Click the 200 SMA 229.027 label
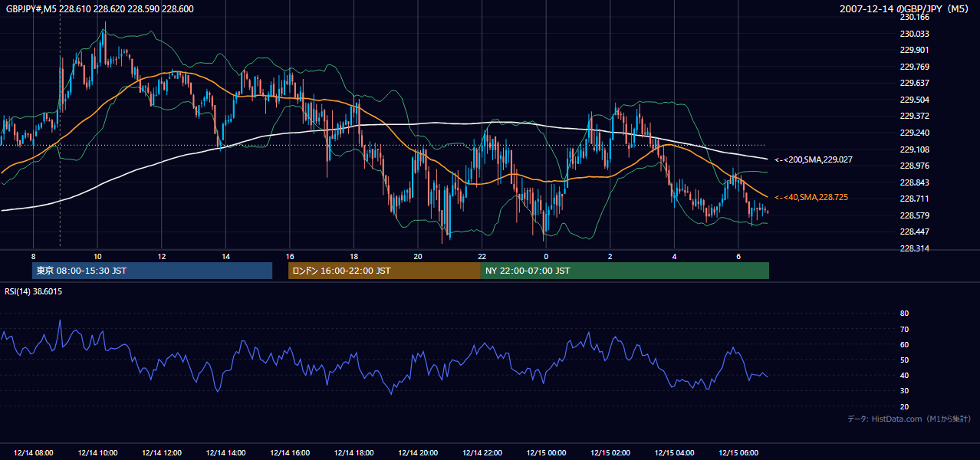The height and width of the screenshot is (460, 980). (x=814, y=159)
